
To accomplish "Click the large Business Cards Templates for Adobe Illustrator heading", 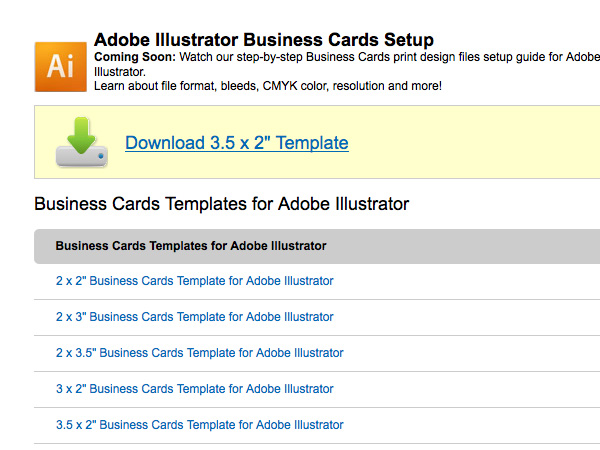I will [x=222, y=204].
